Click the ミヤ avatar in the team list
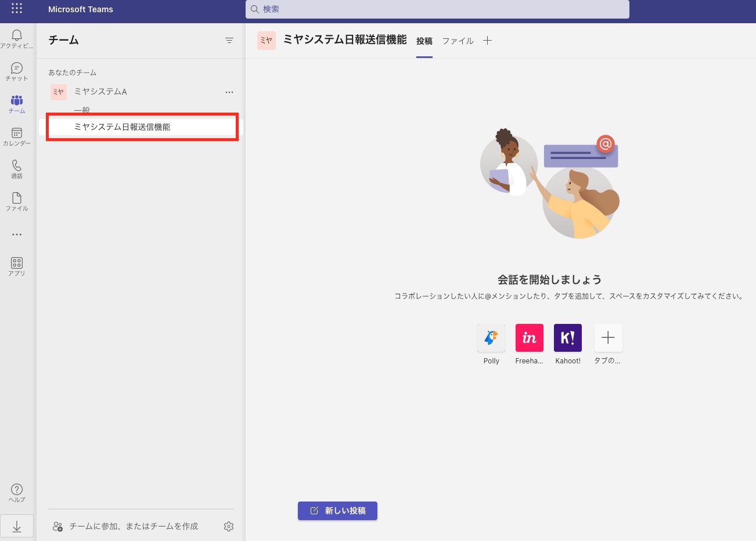756x541 pixels. (x=58, y=92)
